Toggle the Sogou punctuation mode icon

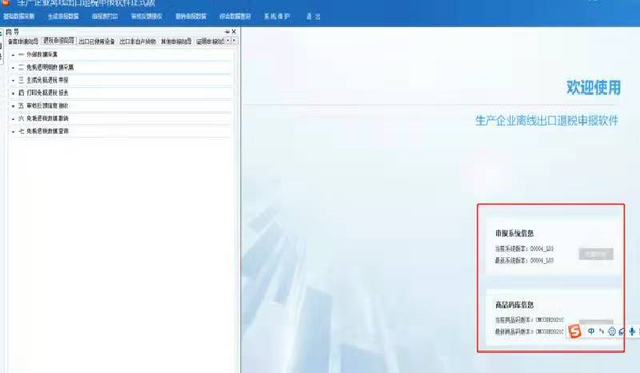point(602,331)
